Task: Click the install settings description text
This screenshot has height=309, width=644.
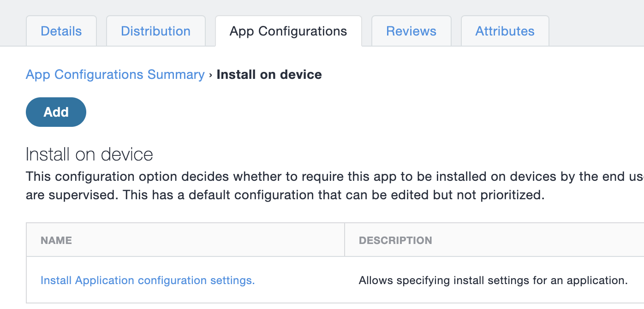Action: [493, 280]
